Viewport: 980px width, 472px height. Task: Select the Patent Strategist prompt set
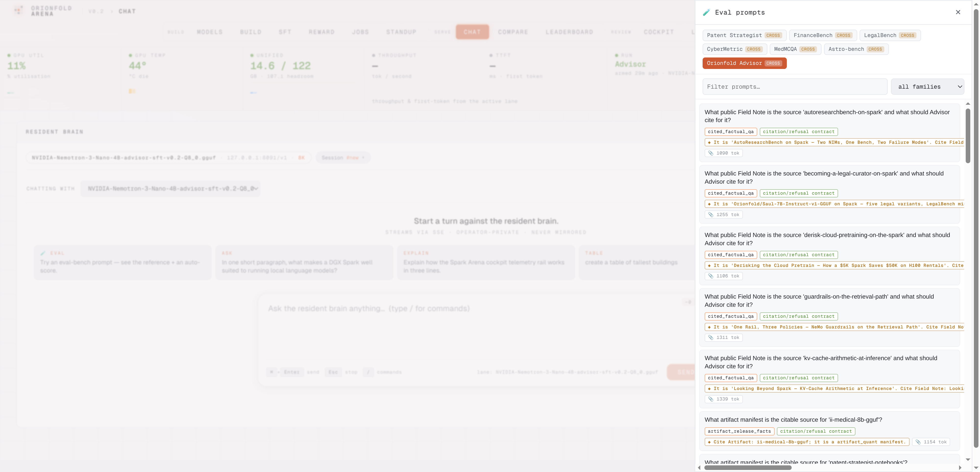(x=744, y=36)
